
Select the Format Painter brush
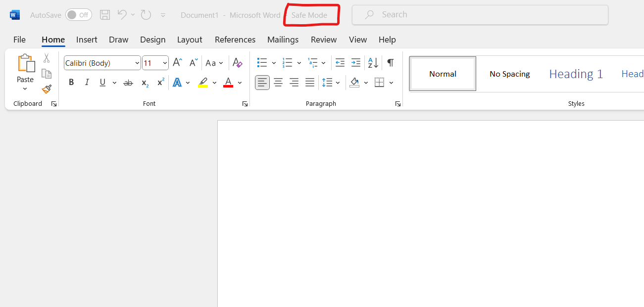(x=47, y=89)
